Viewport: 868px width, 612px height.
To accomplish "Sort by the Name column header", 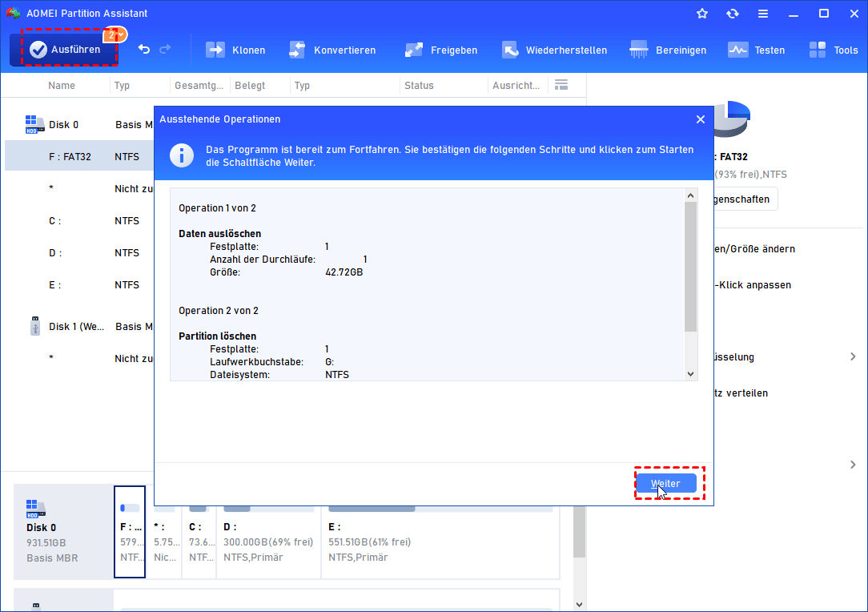I will pos(62,85).
